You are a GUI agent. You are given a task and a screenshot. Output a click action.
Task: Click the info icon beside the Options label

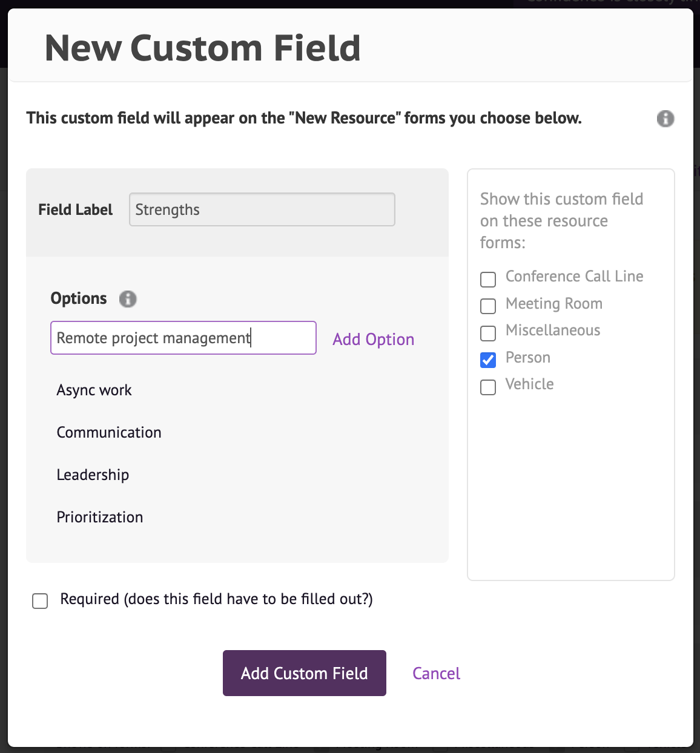(x=128, y=299)
